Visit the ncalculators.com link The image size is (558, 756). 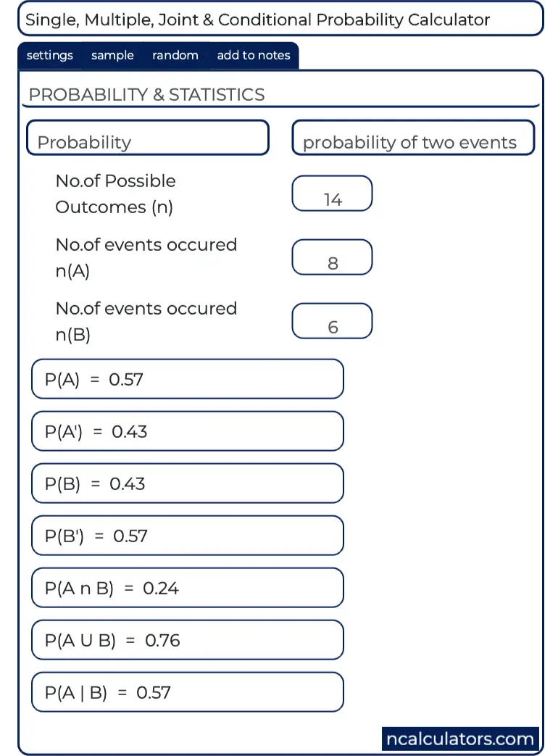pos(459,739)
